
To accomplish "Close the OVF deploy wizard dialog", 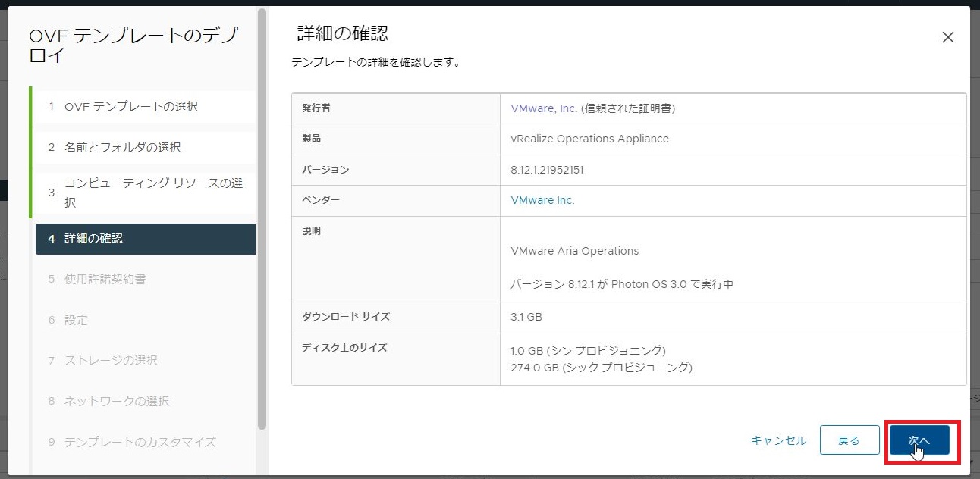I will 947,36.
